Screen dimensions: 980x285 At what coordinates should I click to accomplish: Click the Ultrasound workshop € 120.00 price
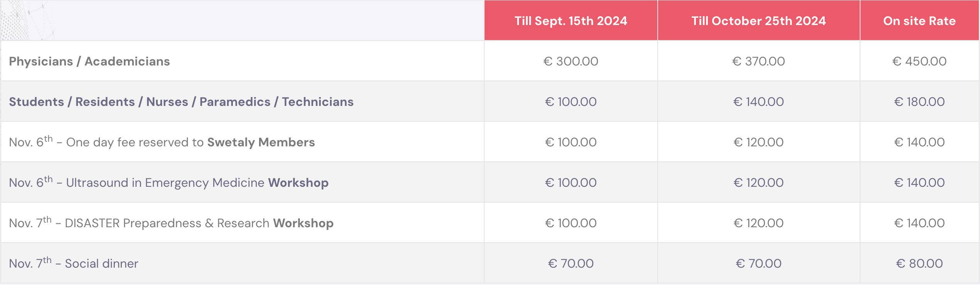(758, 183)
